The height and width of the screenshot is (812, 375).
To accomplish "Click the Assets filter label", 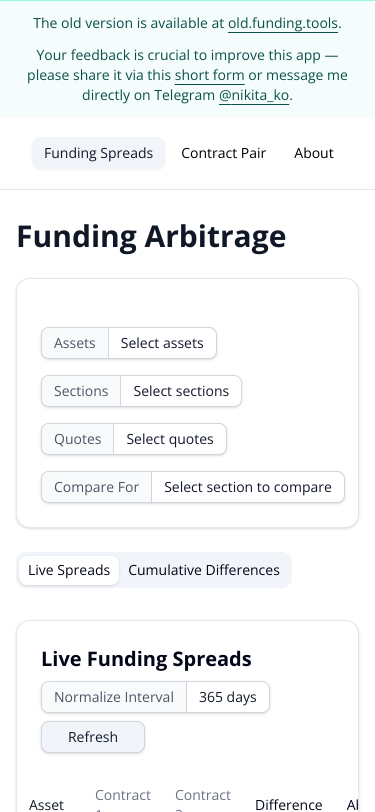I will point(75,343).
